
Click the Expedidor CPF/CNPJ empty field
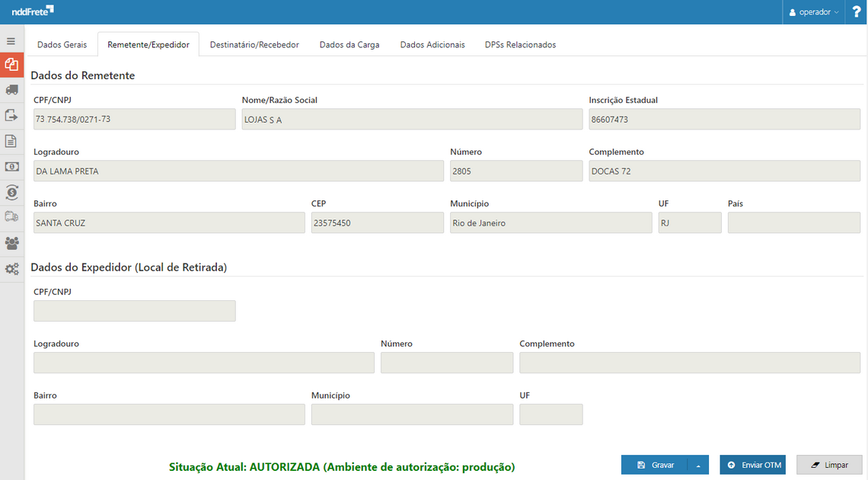[x=135, y=311]
